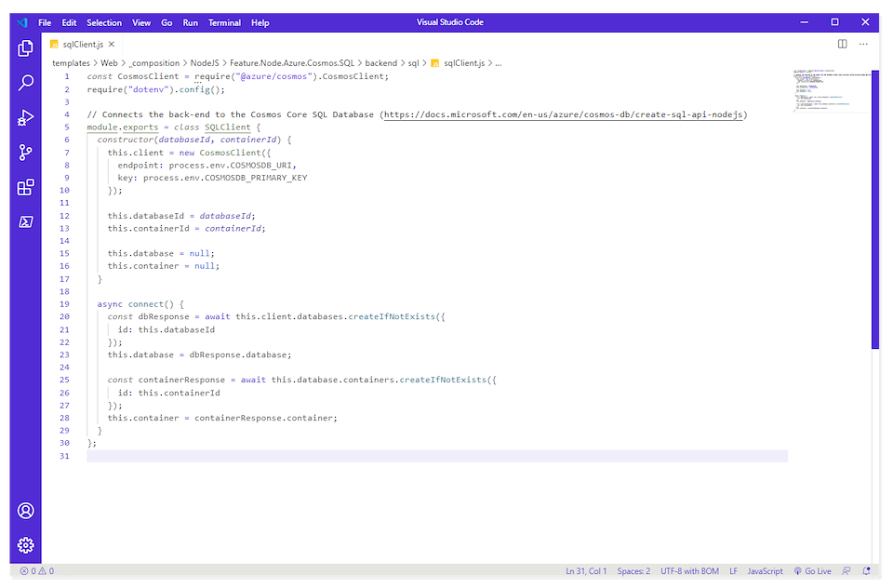
Task: Open the File menu
Action: click(45, 22)
